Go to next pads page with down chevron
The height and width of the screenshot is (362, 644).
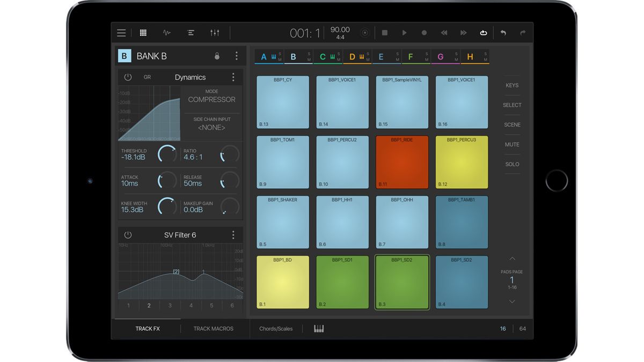tap(511, 301)
